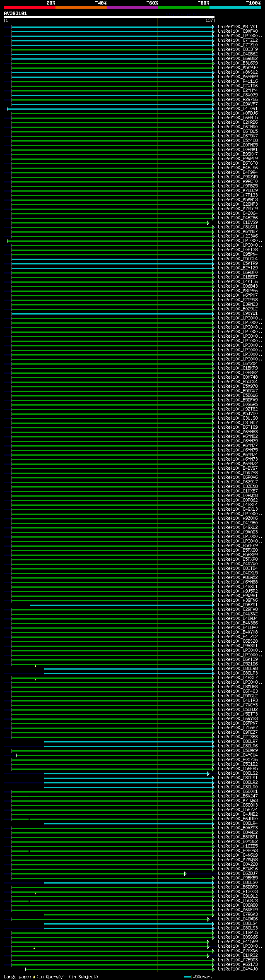Open hit UniRef100_B3L699
The height and width of the screenshot is (980, 265).
(x=238, y=63)
